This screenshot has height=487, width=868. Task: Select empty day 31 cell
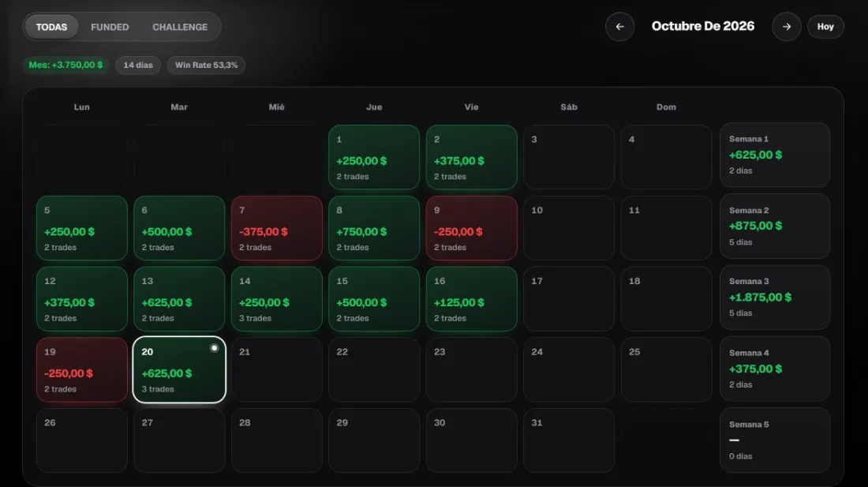[568, 440]
